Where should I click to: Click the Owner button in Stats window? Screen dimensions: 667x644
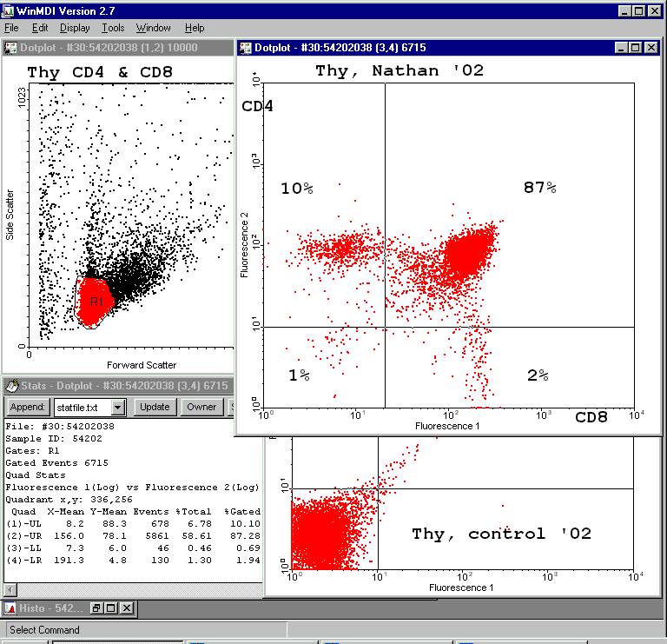(201, 407)
